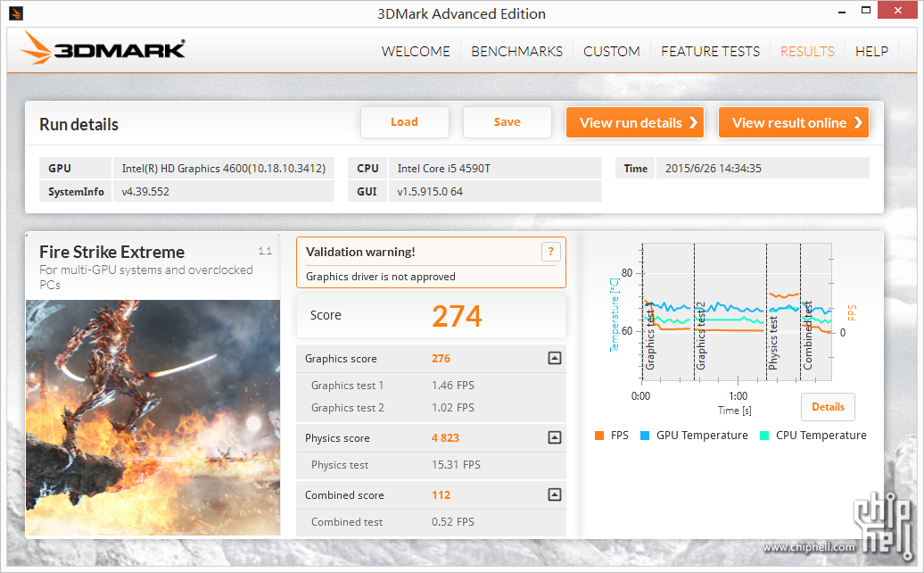Click the Physics score value 4 823

point(445,438)
